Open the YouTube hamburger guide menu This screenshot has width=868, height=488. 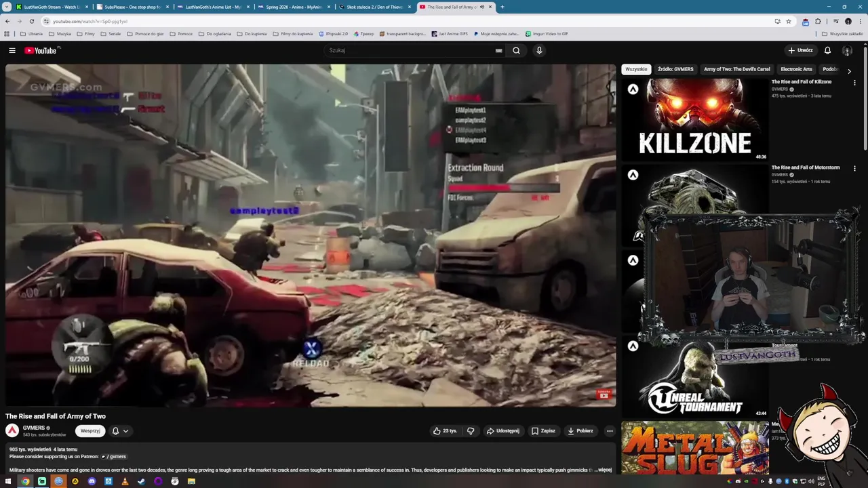coord(12,50)
